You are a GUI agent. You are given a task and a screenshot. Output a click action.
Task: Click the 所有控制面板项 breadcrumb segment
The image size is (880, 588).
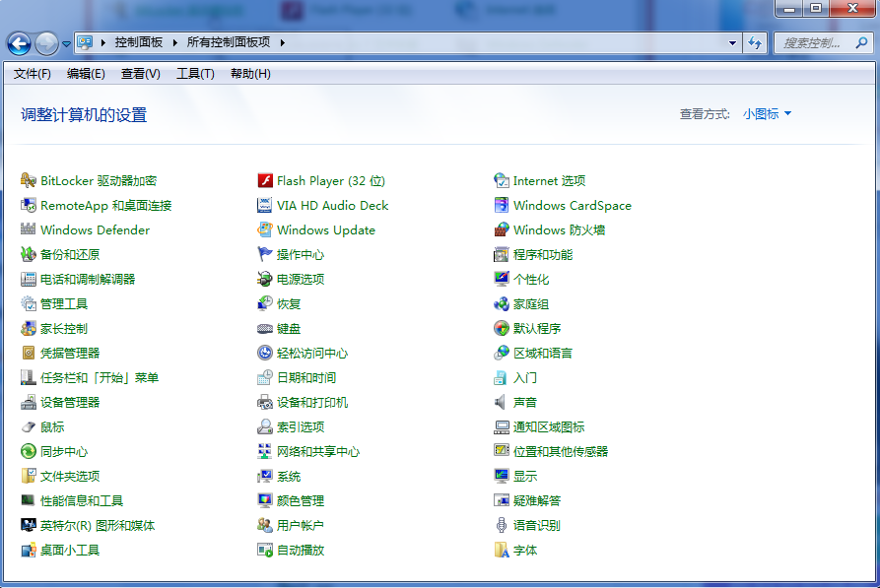tap(229, 42)
